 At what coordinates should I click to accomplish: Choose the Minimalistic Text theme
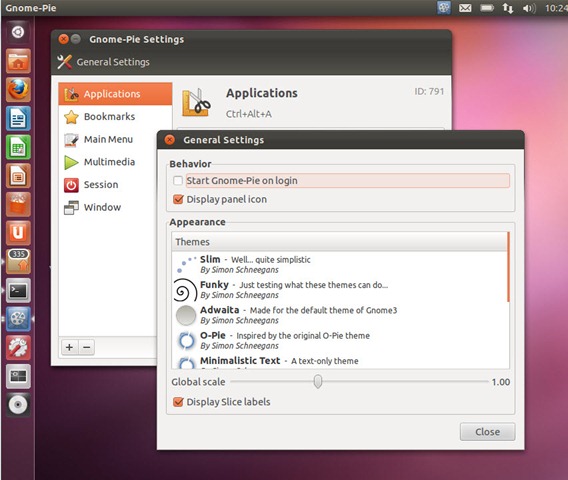point(339,362)
